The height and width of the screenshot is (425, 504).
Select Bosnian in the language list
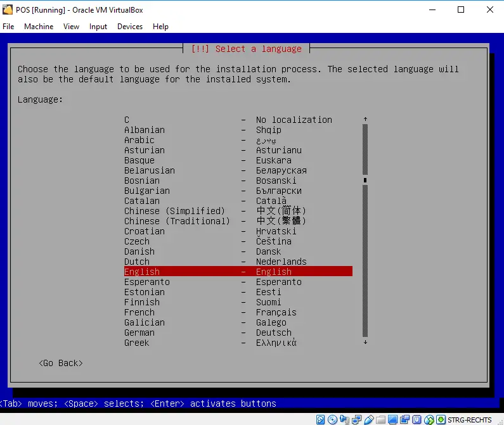238,181
